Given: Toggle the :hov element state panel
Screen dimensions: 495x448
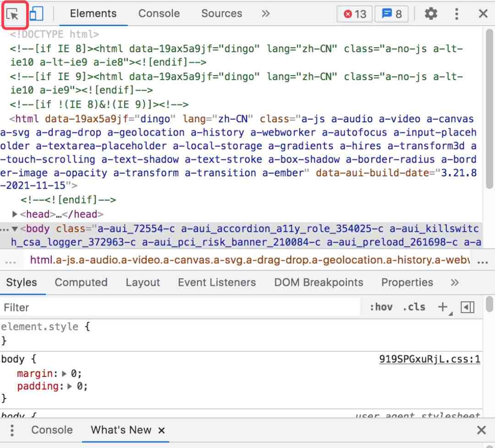Looking at the screenshot, I should (381, 307).
